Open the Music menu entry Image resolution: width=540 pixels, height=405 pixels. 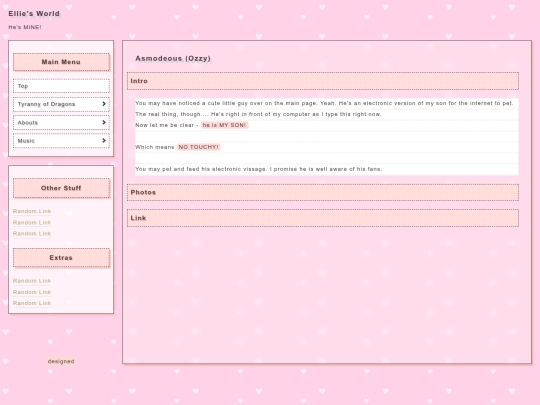coord(61,141)
